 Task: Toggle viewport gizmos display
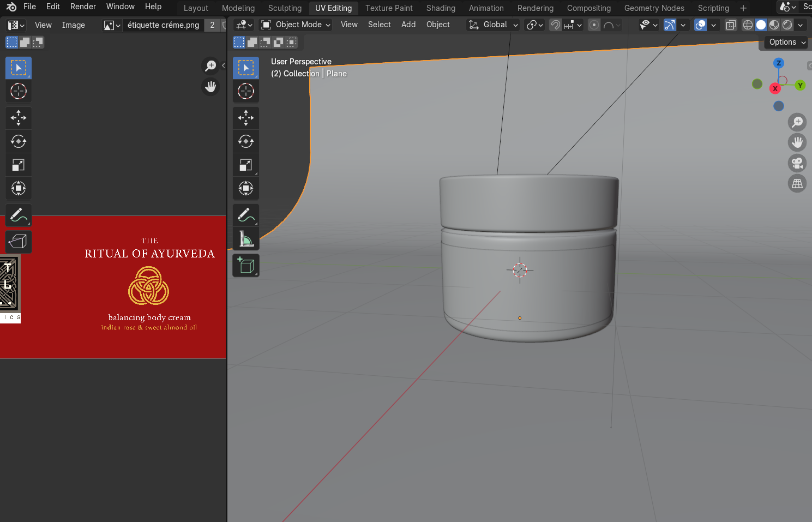click(670, 25)
